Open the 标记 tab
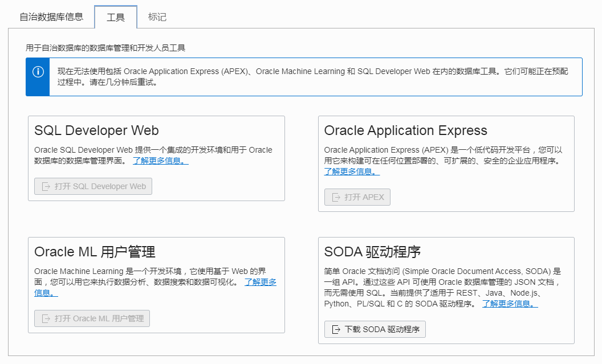The height and width of the screenshot is (364, 602). click(157, 17)
